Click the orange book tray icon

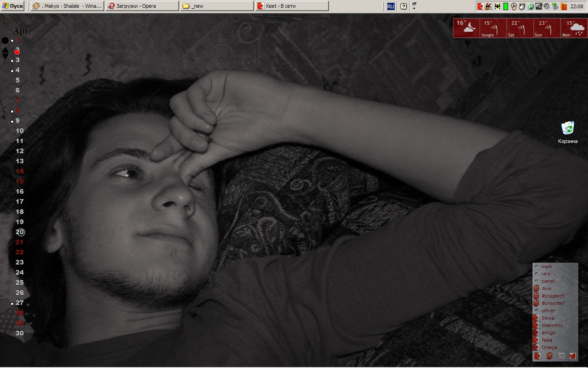coord(564,6)
